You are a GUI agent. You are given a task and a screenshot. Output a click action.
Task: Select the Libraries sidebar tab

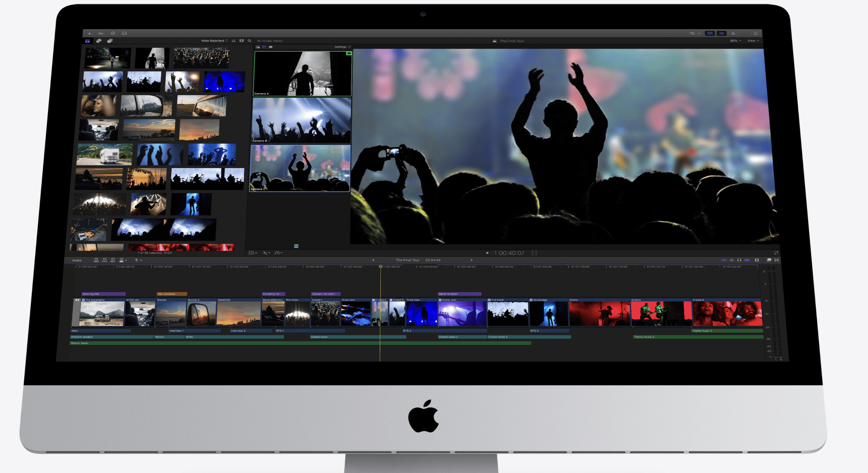tap(87, 41)
